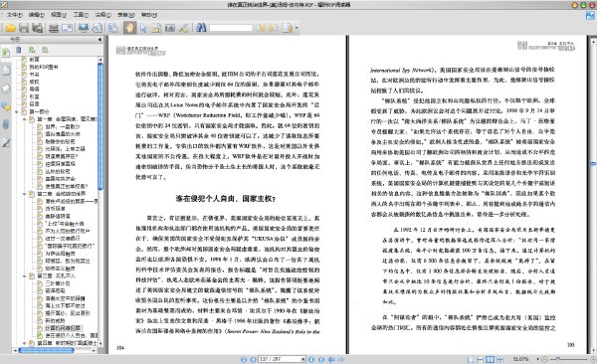This screenshot has height=364, width=597.
Task: Click the previous view left arrow
Action: click(331, 359)
